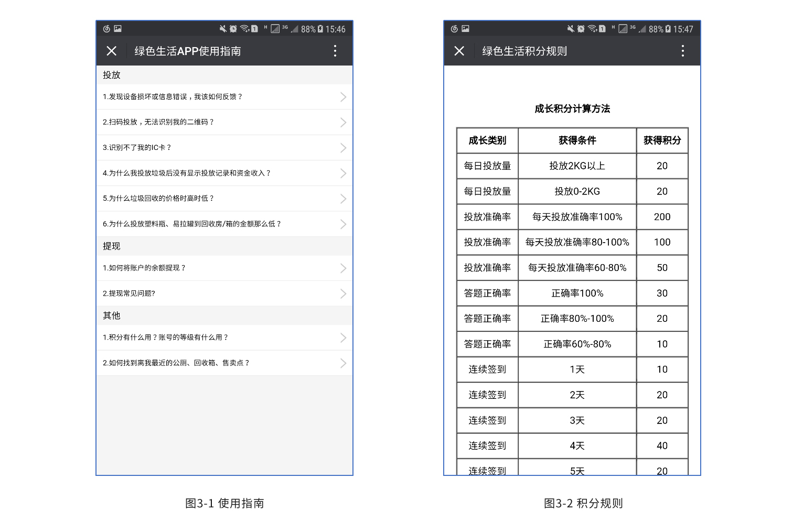Viewport: 793px width, 532px height.
Task: Select the 50 points cell
Action: click(662, 267)
